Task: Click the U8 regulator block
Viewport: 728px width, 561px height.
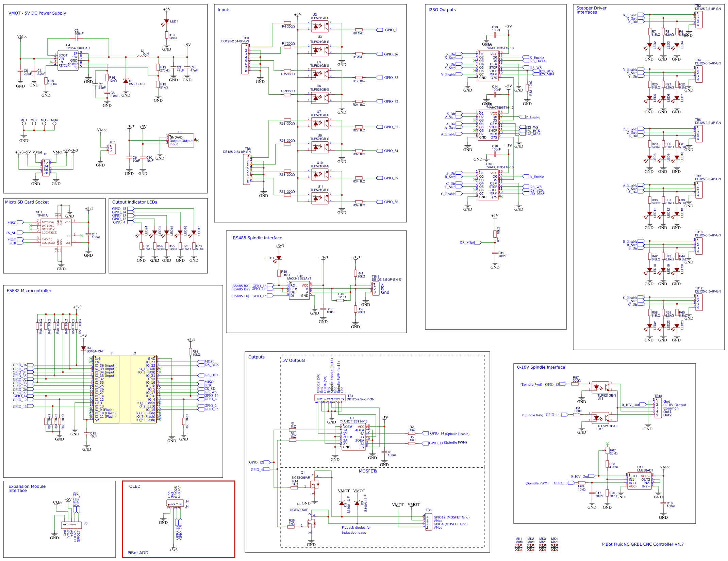Action: 181,140
